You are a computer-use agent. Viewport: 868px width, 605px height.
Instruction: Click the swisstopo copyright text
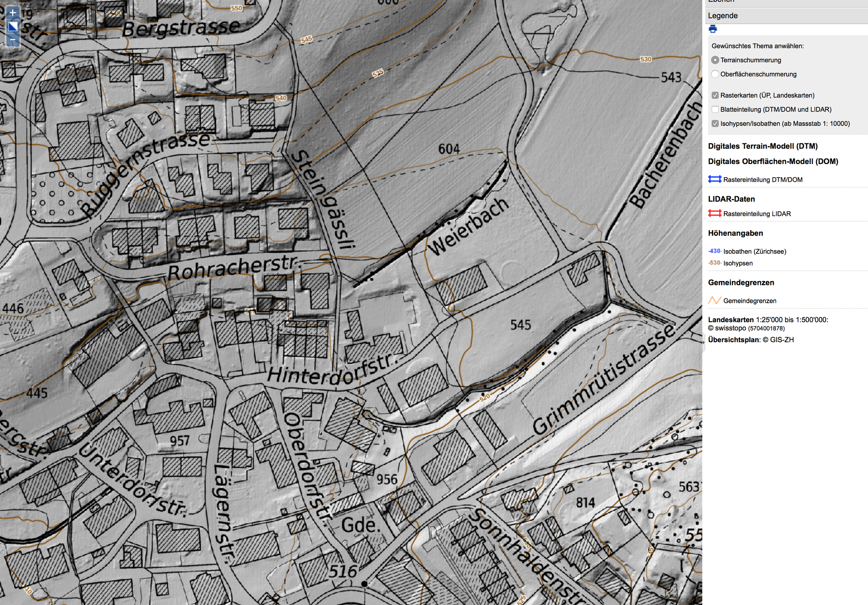tap(746, 328)
